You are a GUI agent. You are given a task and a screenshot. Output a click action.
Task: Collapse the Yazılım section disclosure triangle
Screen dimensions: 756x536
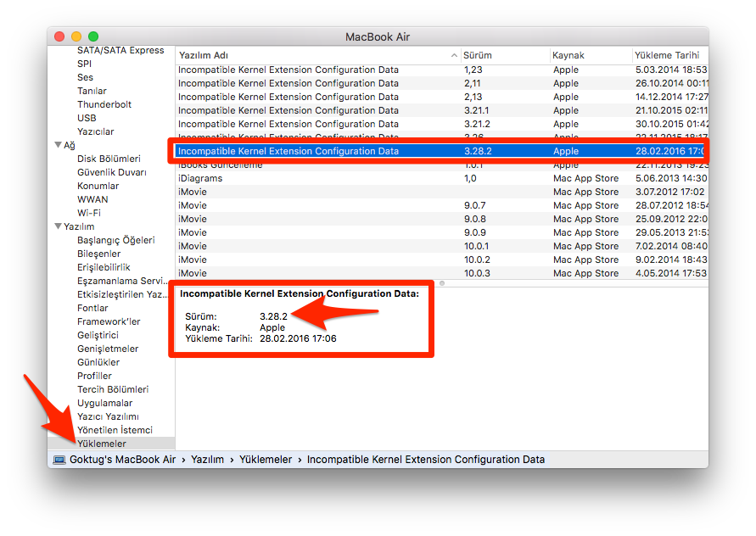[x=58, y=226]
